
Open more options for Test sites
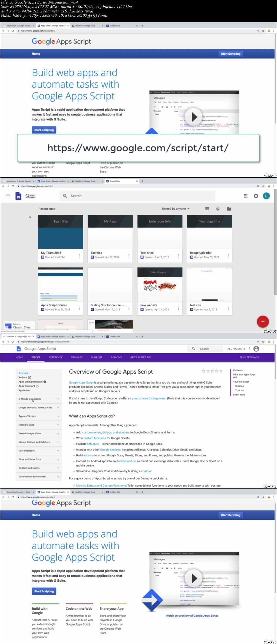pyautogui.click(x=179, y=256)
